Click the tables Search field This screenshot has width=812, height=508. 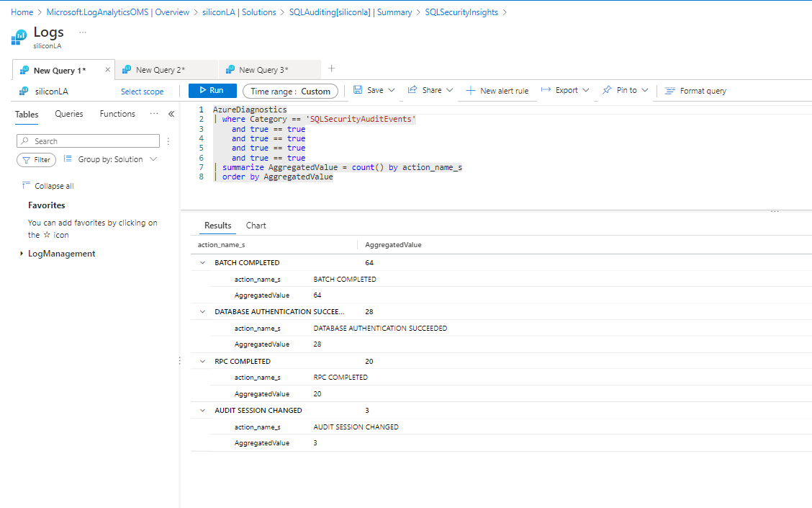pyautogui.click(x=88, y=141)
